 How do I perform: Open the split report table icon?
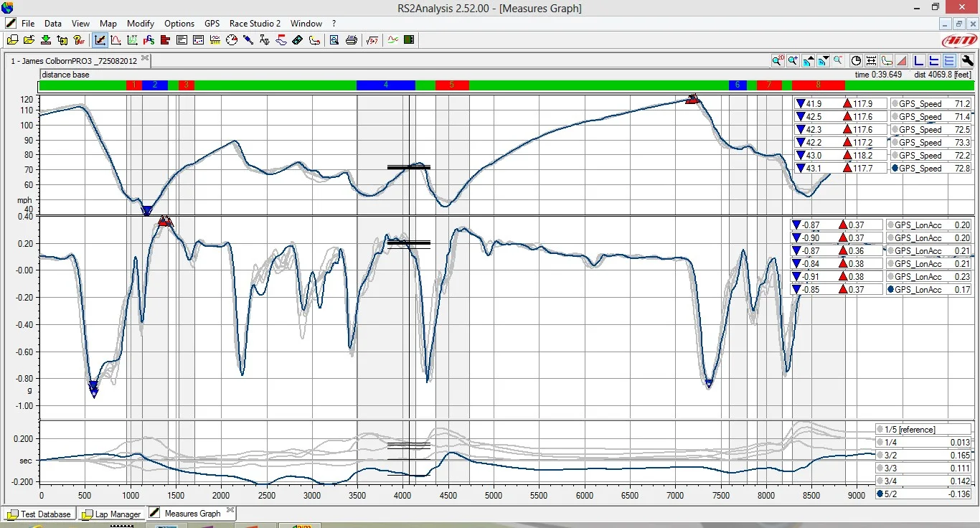[198, 40]
